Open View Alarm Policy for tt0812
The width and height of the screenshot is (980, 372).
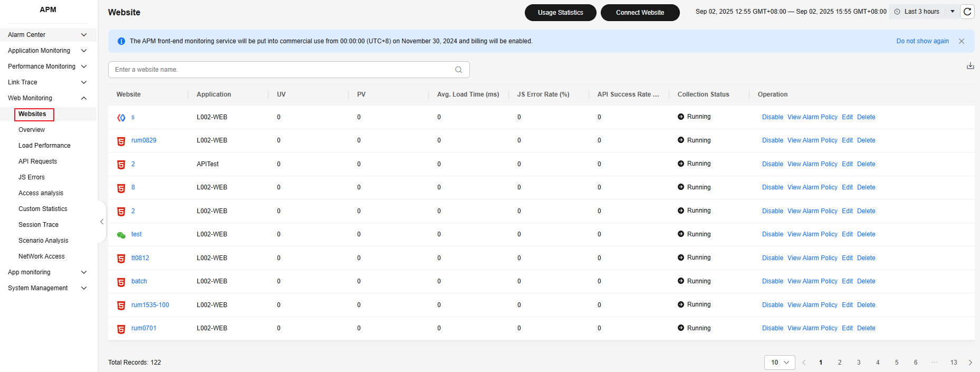tap(812, 258)
